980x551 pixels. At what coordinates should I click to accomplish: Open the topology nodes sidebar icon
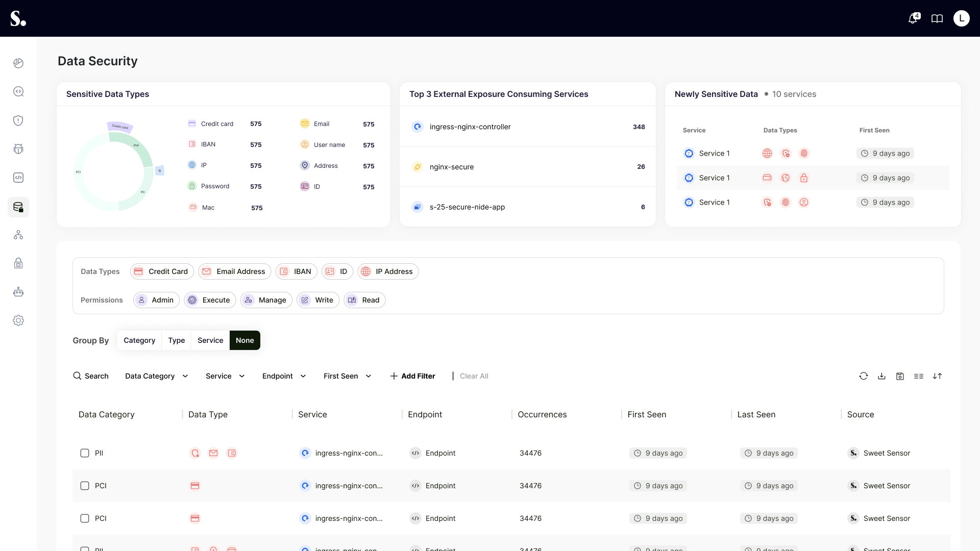(x=18, y=235)
